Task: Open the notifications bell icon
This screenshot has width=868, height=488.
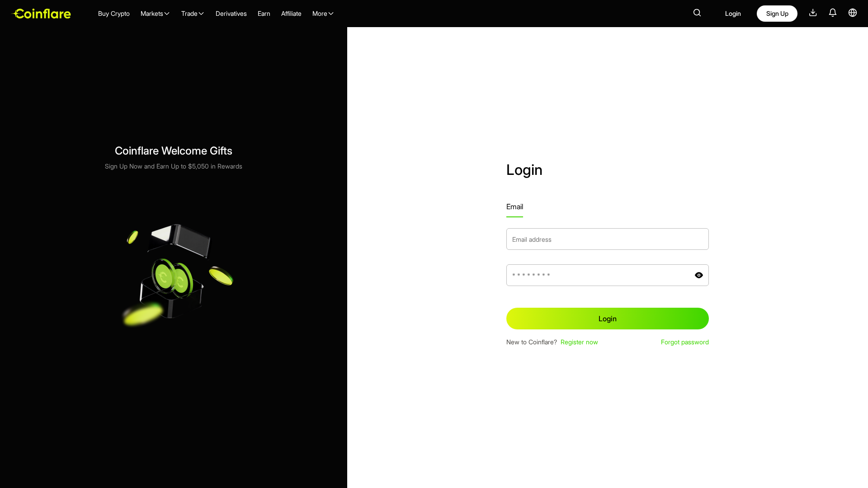Action: pos(832,13)
